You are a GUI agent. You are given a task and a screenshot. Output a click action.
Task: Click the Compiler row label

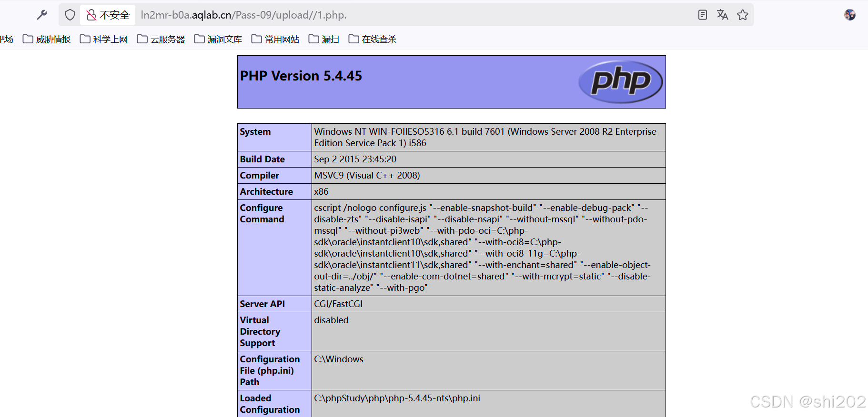pyautogui.click(x=260, y=176)
